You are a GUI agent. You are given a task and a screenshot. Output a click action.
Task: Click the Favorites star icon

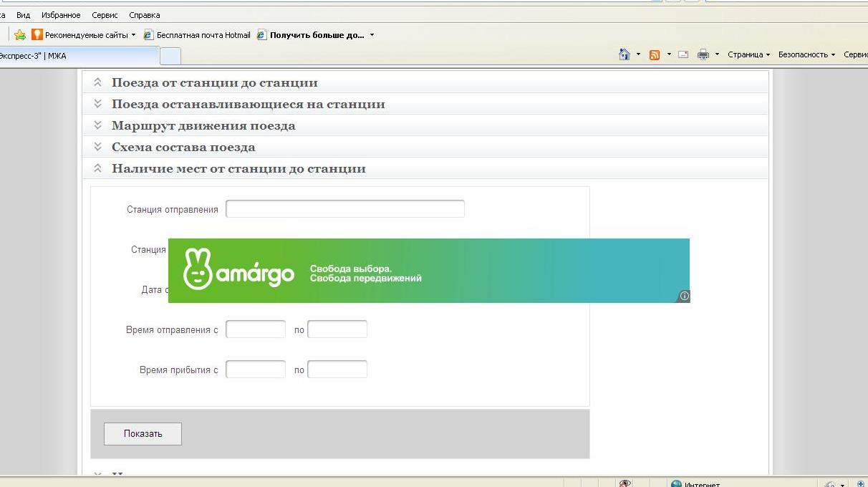coord(20,35)
